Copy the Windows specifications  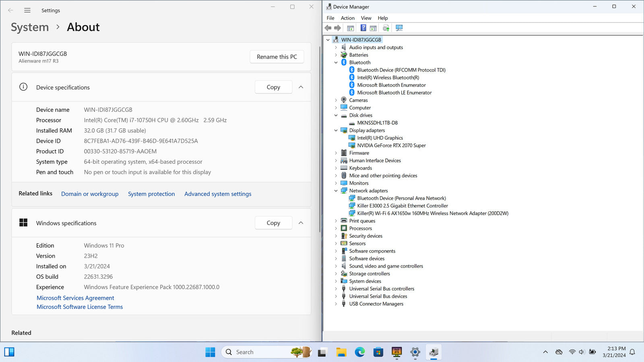point(273,223)
